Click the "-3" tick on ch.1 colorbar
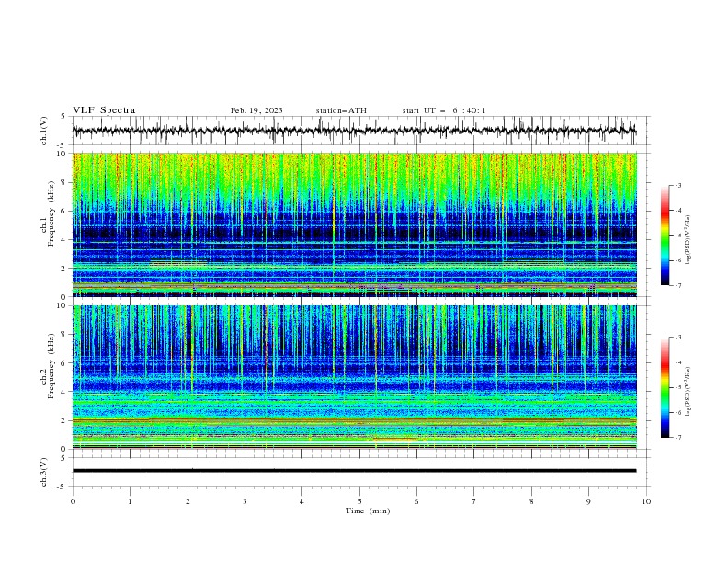This screenshot has height=563, width=728. click(x=677, y=185)
